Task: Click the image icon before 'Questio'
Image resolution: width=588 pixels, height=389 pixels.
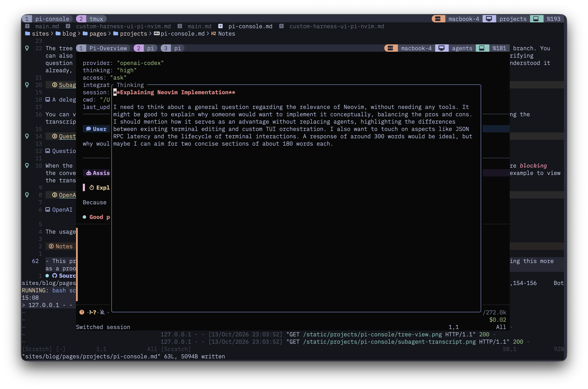Action: click(x=48, y=151)
